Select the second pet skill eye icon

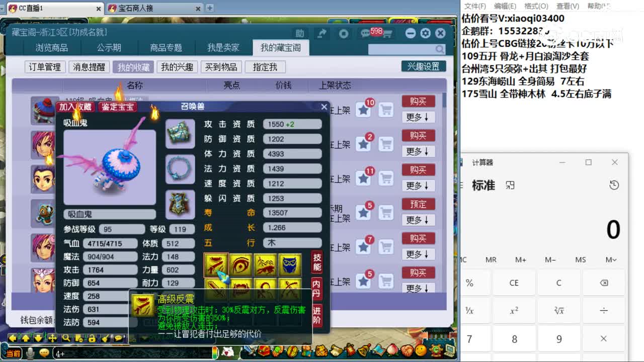click(240, 265)
